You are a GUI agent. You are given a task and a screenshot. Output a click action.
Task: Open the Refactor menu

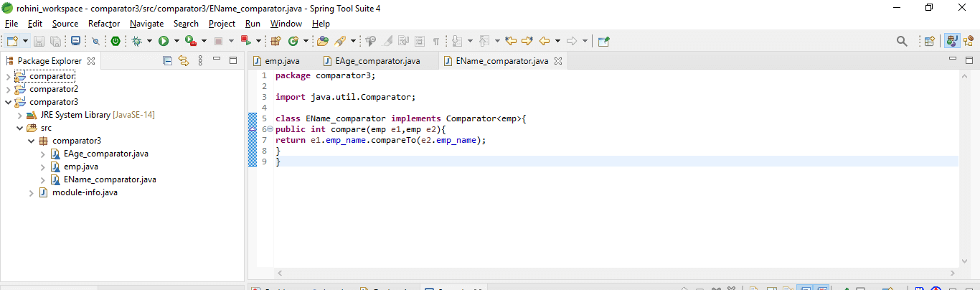click(x=104, y=24)
